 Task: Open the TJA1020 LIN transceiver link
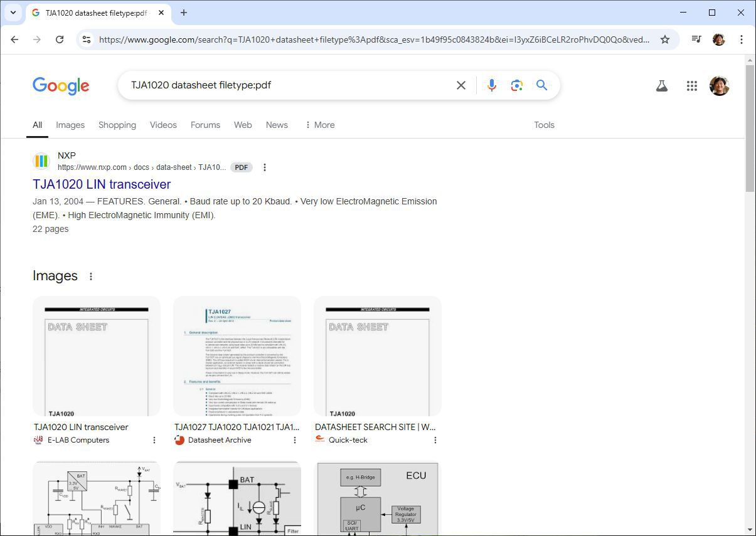[x=102, y=184]
